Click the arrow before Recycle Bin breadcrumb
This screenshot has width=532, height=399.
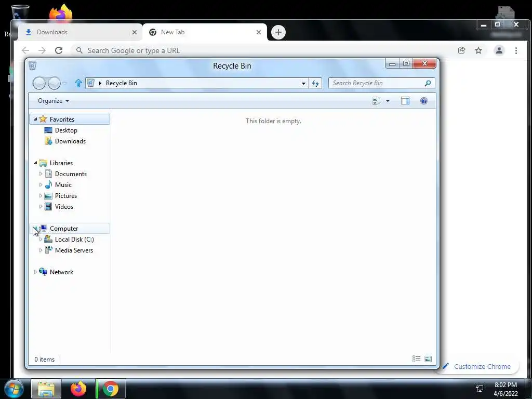(100, 83)
